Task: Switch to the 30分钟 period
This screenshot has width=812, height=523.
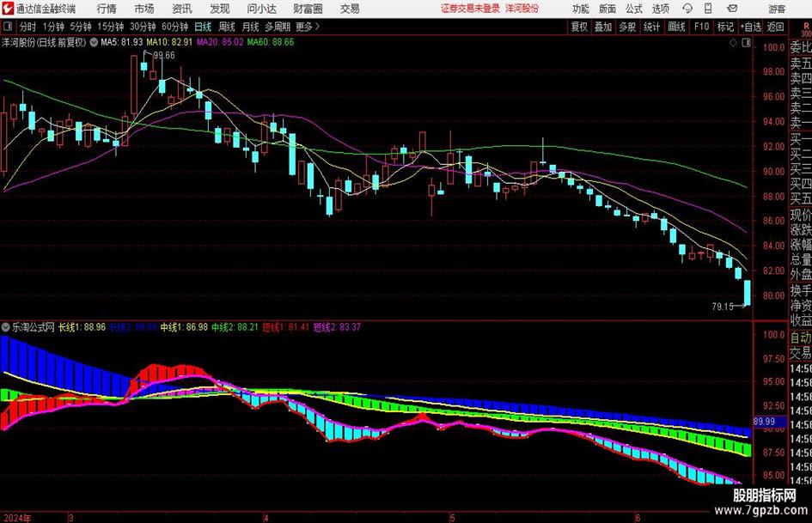Action: pyautogui.click(x=143, y=27)
